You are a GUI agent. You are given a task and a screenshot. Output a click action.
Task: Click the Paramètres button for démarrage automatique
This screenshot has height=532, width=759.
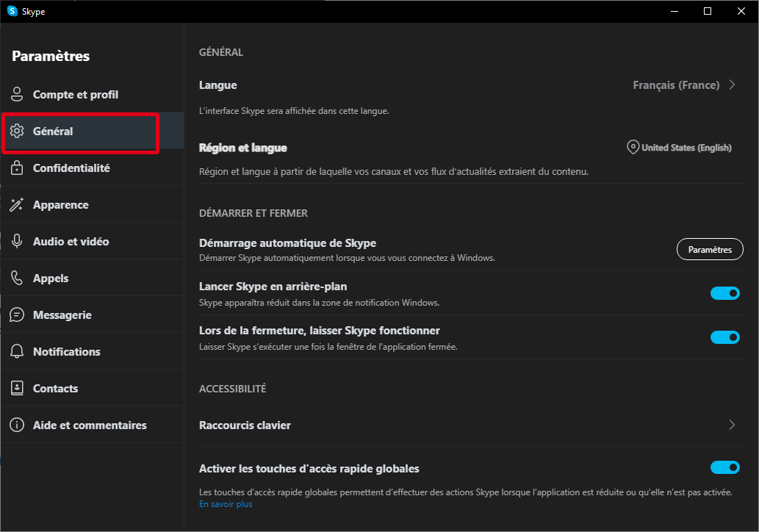(709, 249)
